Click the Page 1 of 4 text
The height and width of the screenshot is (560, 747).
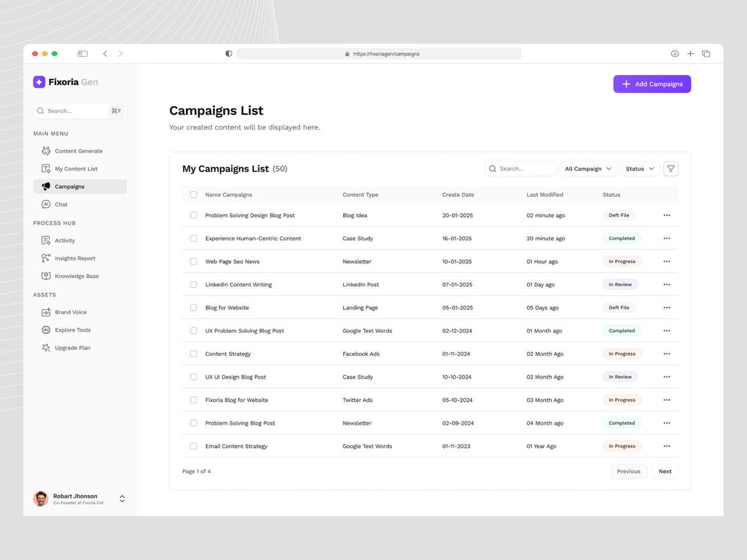coord(197,472)
